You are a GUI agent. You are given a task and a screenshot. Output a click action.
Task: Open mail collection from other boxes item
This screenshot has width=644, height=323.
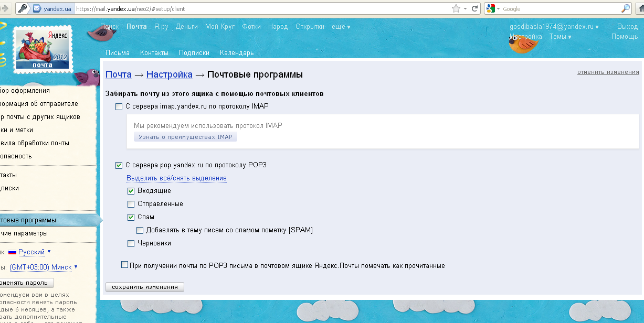tap(40, 117)
